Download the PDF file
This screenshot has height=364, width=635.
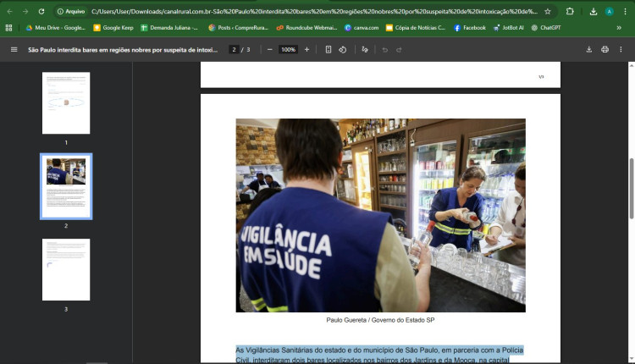pyautogui.click(x=588, y=50)
